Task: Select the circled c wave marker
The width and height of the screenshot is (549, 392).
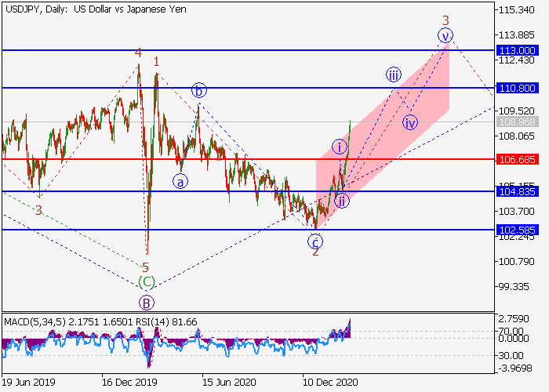Action: [x=315, y=241]
